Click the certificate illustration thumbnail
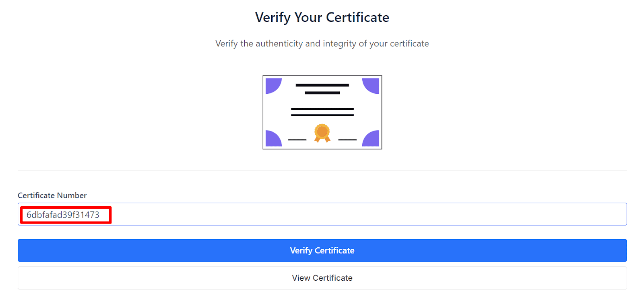 322,112
